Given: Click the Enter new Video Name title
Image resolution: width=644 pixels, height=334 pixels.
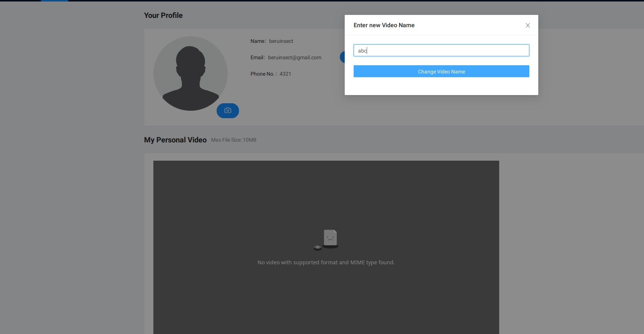Looking at the screenshot, I should [x=384, y=25].
